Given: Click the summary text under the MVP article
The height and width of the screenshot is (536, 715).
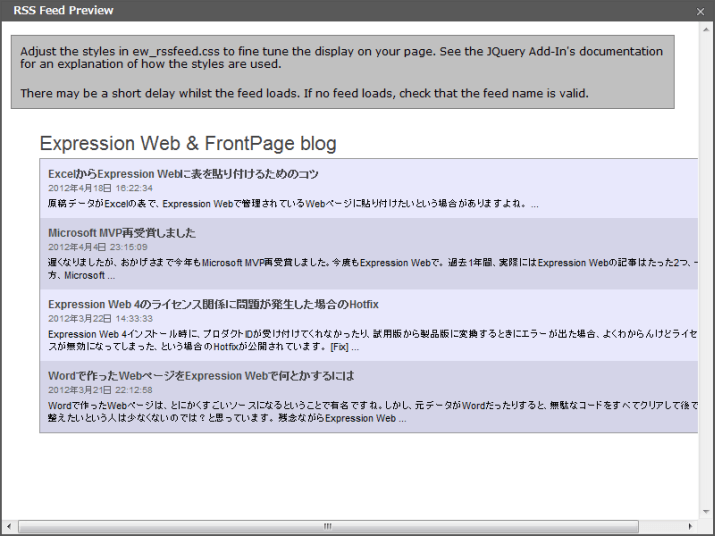Looking at the screenshot, I should tap(373, 269).
